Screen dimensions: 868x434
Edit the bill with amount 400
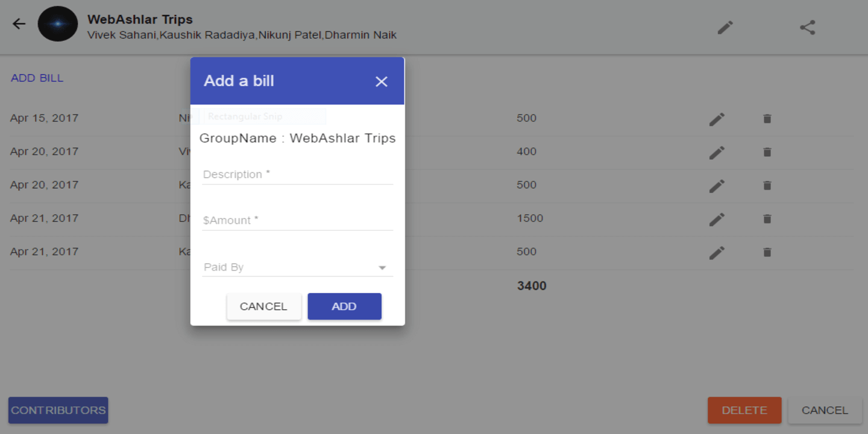click(x=717, y=153)
